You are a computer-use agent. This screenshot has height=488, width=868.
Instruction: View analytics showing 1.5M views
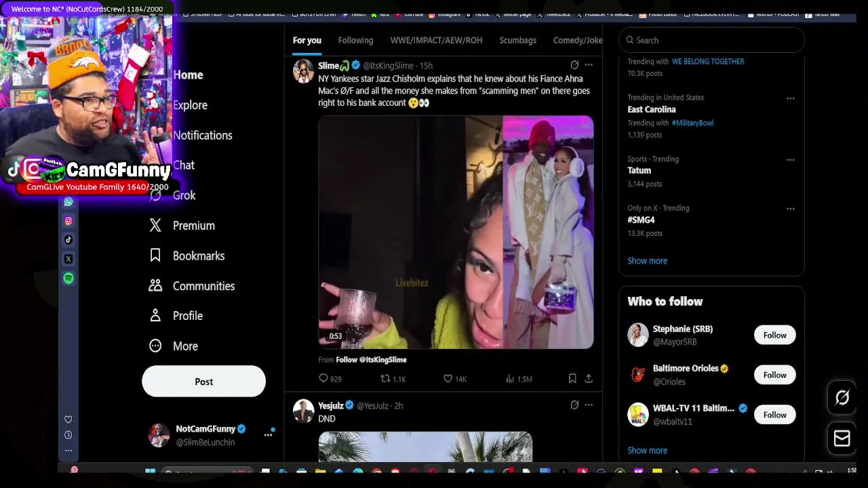519,379
